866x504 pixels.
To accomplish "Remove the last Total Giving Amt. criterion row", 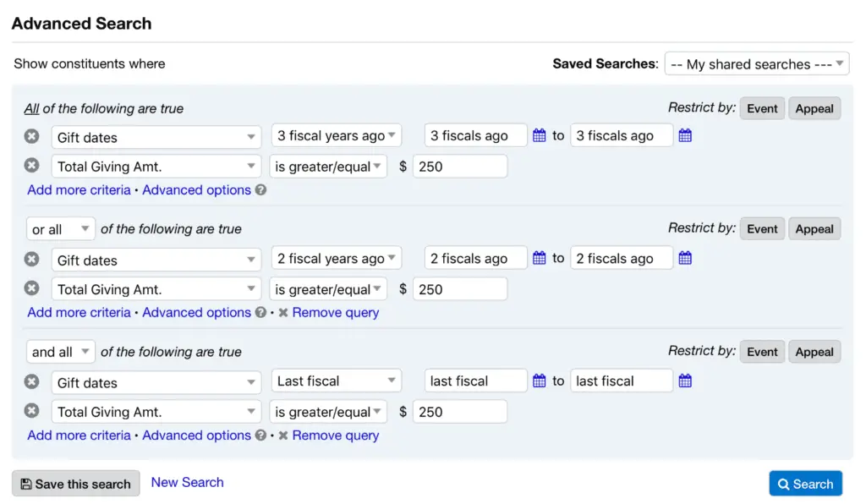I will click(31, 411).
